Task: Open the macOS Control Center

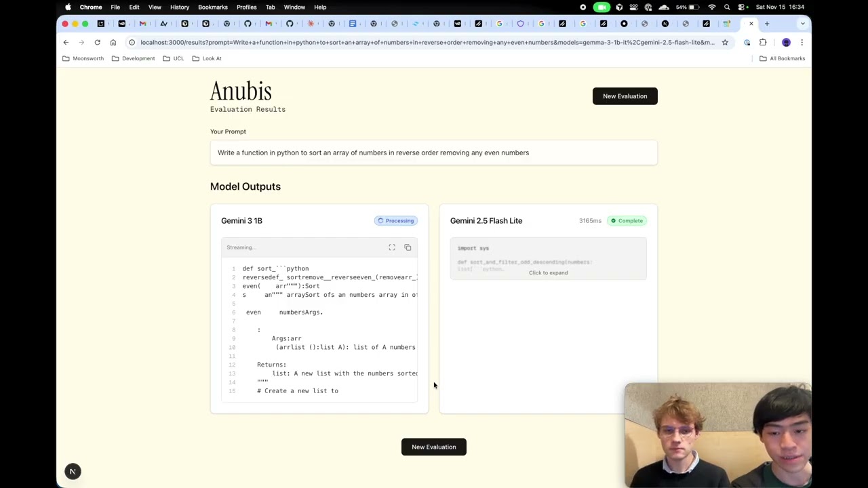Action: (x=743, y=7)
